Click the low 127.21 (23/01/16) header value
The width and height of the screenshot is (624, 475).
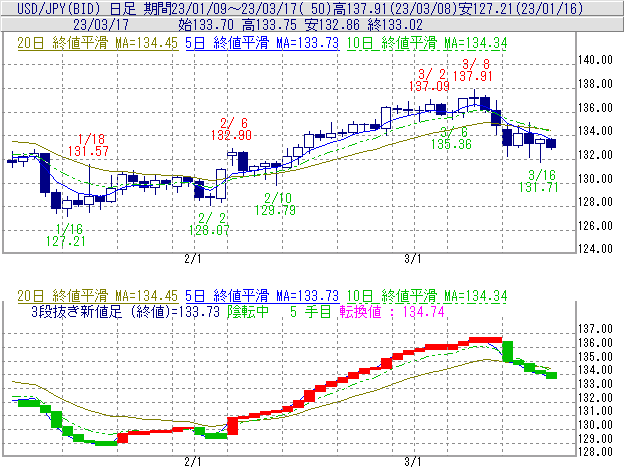coord(521,8)
